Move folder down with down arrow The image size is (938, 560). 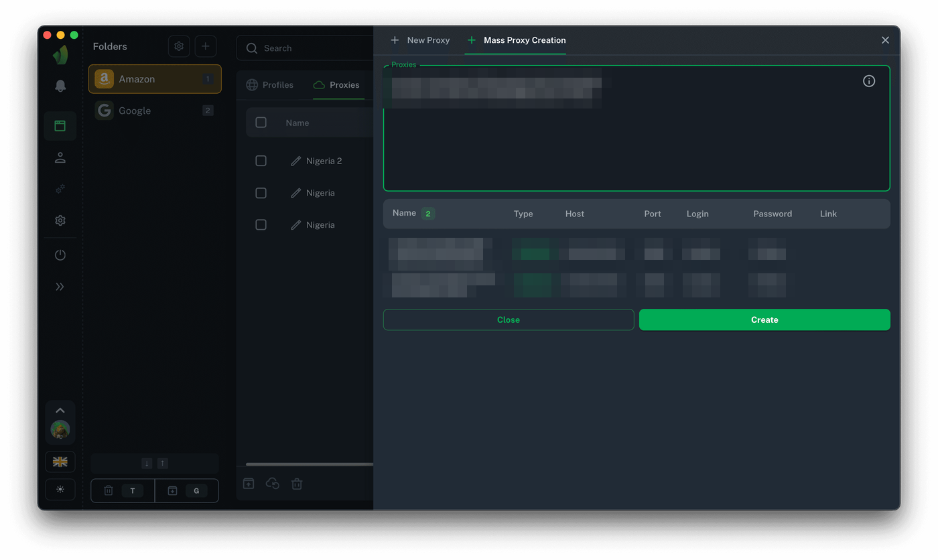pos(147,464)
